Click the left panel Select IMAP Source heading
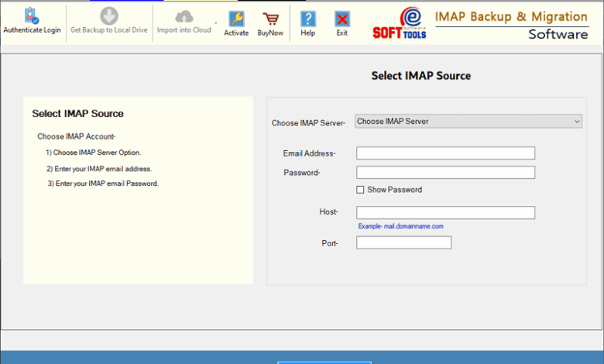The image size is (604, 364). coord(77,114)
